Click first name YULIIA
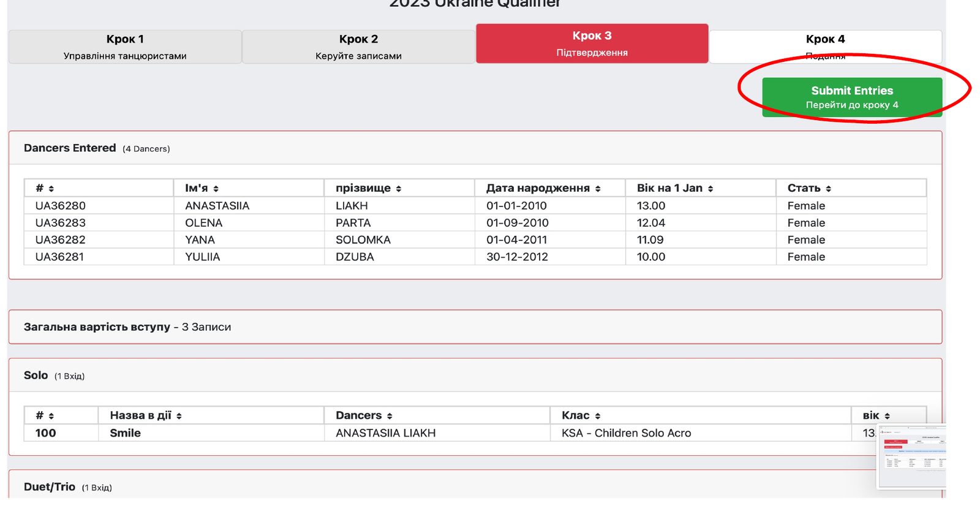980x506 pixels. click(203, 257)
